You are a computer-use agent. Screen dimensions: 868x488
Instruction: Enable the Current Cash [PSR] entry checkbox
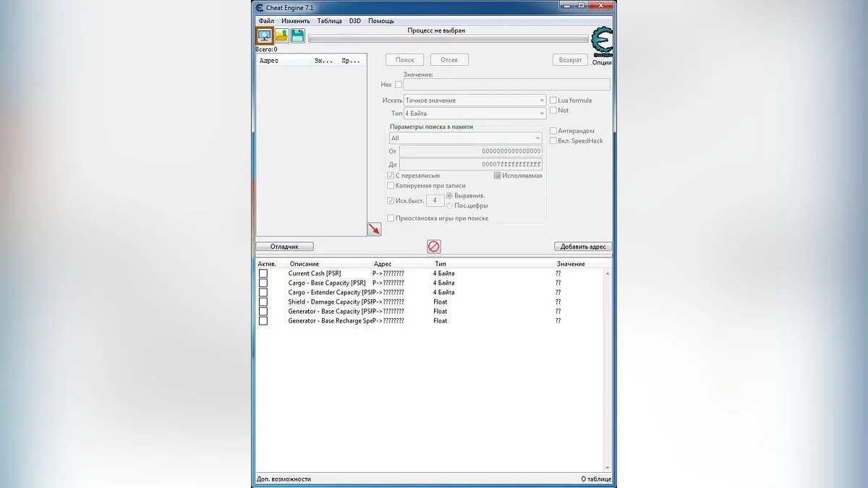pos(263,273)
